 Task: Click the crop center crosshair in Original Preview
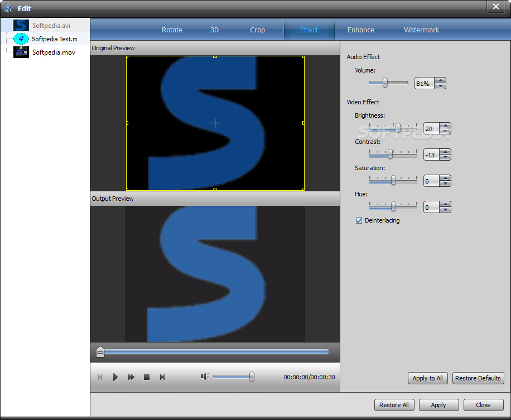[215, 123]
